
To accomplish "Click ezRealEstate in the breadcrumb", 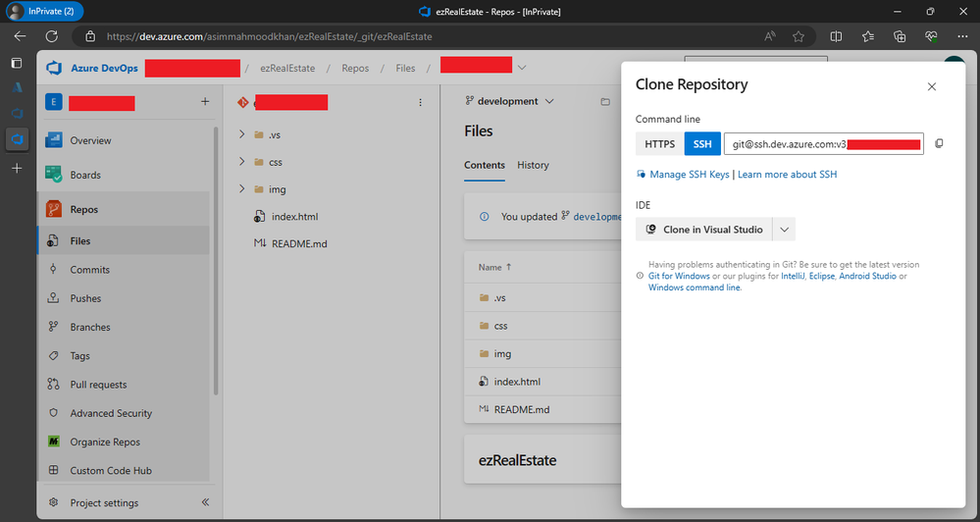I will tap(287, 68).
